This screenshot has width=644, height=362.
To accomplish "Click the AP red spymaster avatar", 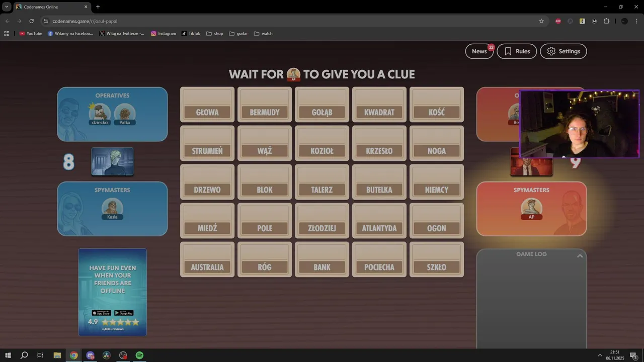I will [x=531, y=209].
